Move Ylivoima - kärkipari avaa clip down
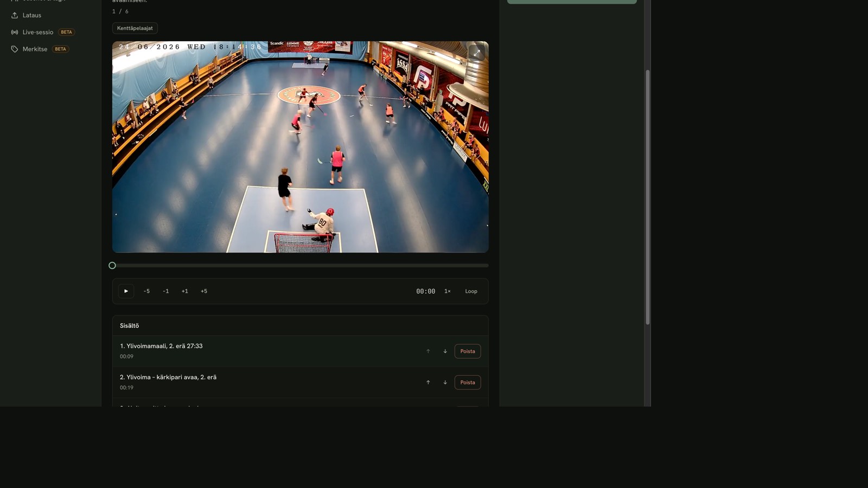 (x=445, y=382)
